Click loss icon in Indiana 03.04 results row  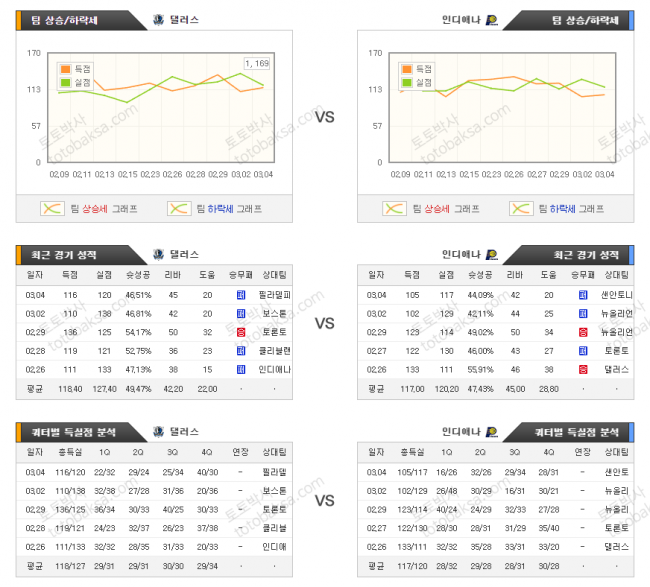(x=582, y=295)
